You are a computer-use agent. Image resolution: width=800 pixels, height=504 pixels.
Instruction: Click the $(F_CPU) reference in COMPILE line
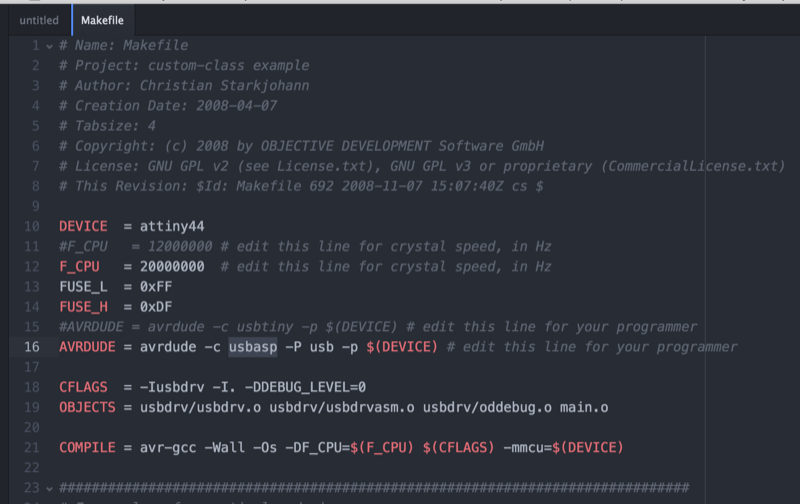pos(382,448)
